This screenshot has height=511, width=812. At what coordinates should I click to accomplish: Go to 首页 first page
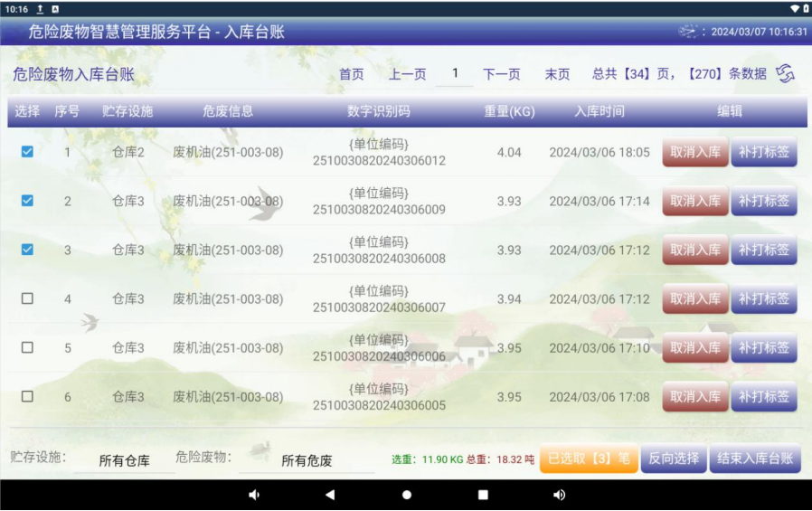tap(351, 74)
